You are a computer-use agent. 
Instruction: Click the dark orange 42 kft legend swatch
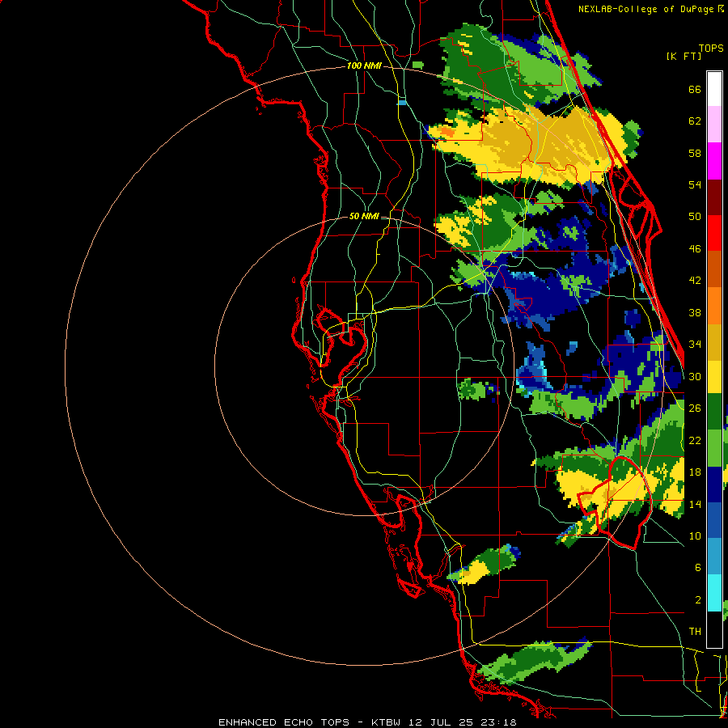pyautogui.click(x=714, y=269)
